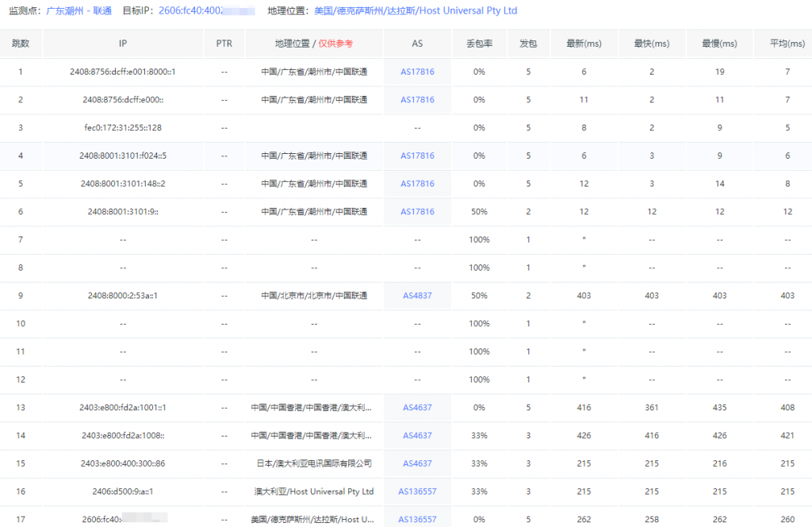Open monitoring point link 广东潮州 - 联通
812x527 pixels.
[79, 11]
